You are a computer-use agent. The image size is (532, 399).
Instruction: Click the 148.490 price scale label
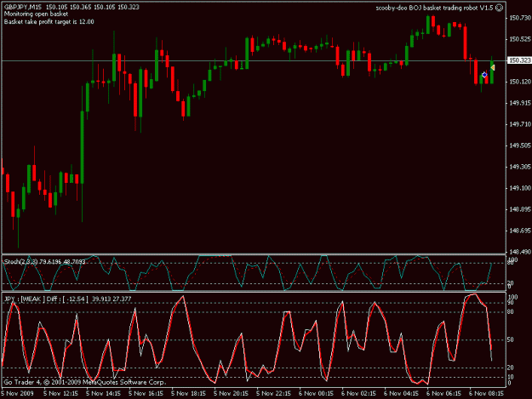tap(520, 252)
